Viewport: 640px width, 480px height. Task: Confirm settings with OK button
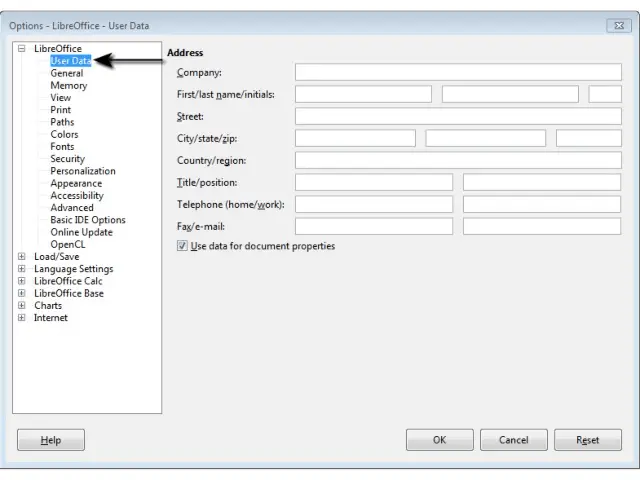click(x=440, y=440)
